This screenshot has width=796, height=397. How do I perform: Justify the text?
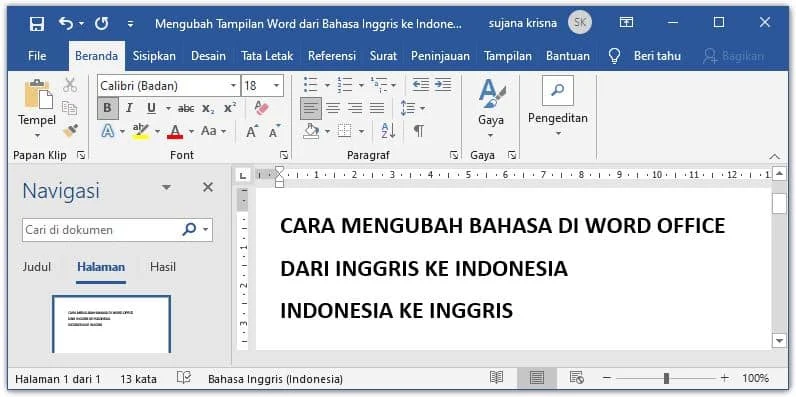pyautogui.click(x=377, y=108)
